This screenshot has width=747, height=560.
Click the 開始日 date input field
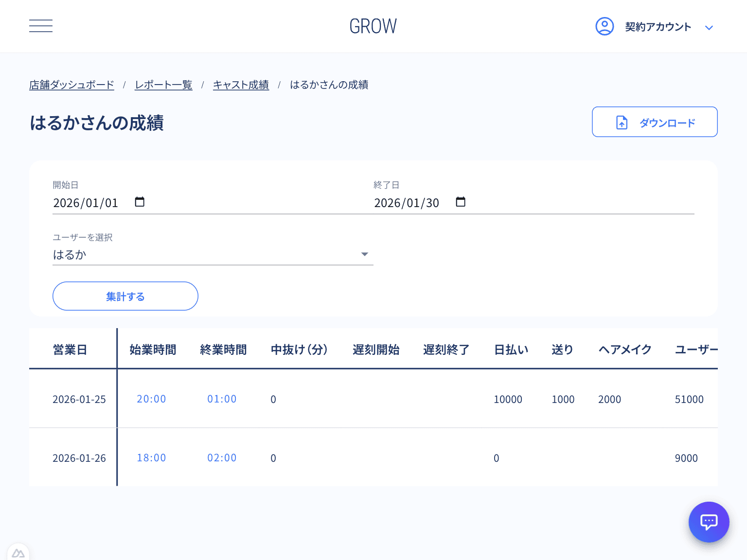(x=86, y=202)
